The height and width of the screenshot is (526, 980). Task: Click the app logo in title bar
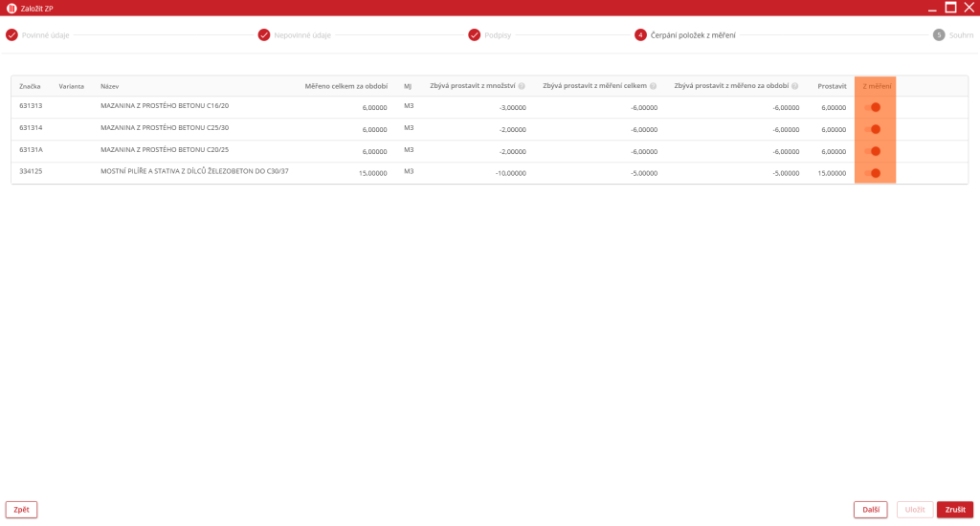(x=11, y=8)
